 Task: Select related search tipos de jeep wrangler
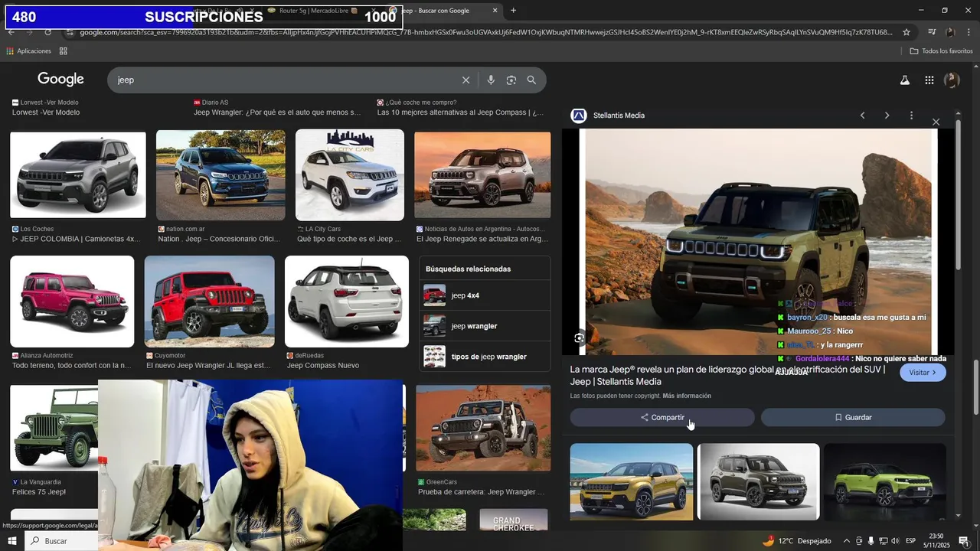coord(485,357)
